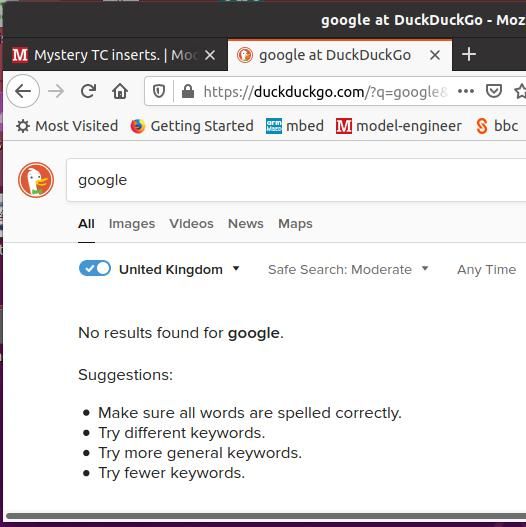Image resolution: width=526 pixels, height=527 pixels.
Task: Open the Safe Search: Moderate dropdown
Action: 348,270
